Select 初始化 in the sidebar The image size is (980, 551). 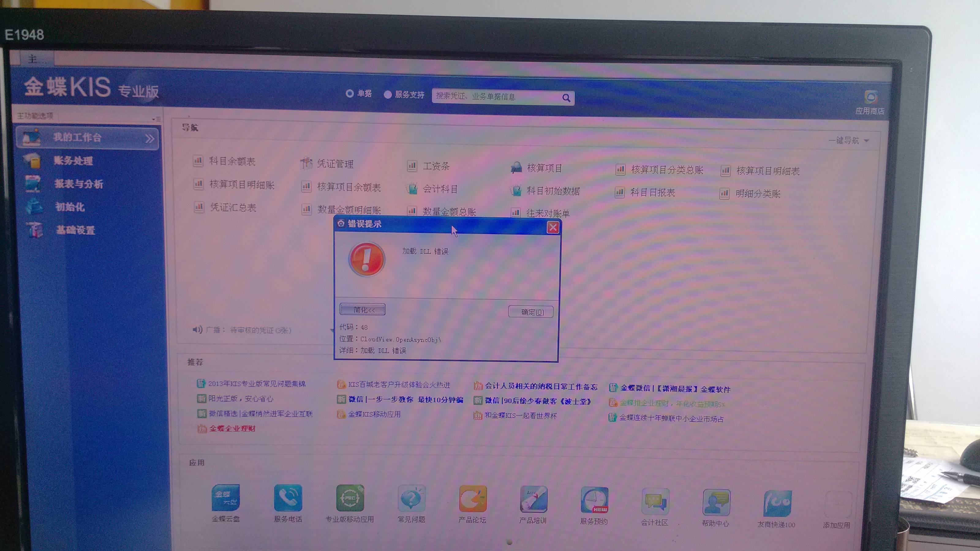(x=70, y=207)
